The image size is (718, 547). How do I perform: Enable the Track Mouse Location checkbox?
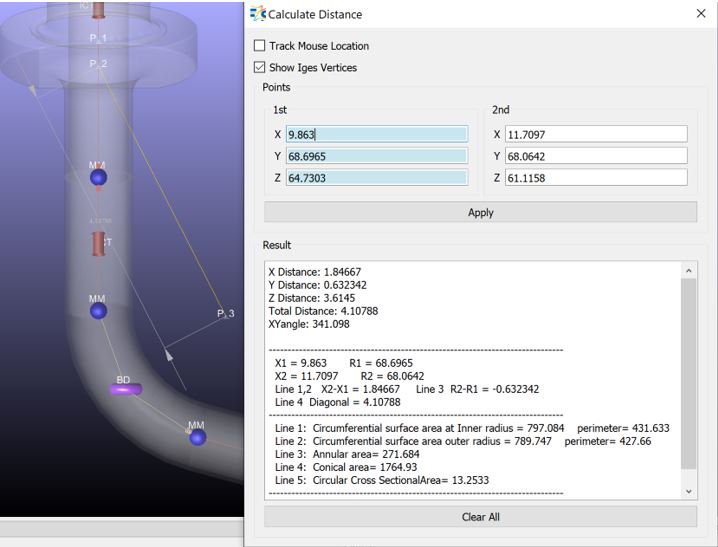coord(260,46)
